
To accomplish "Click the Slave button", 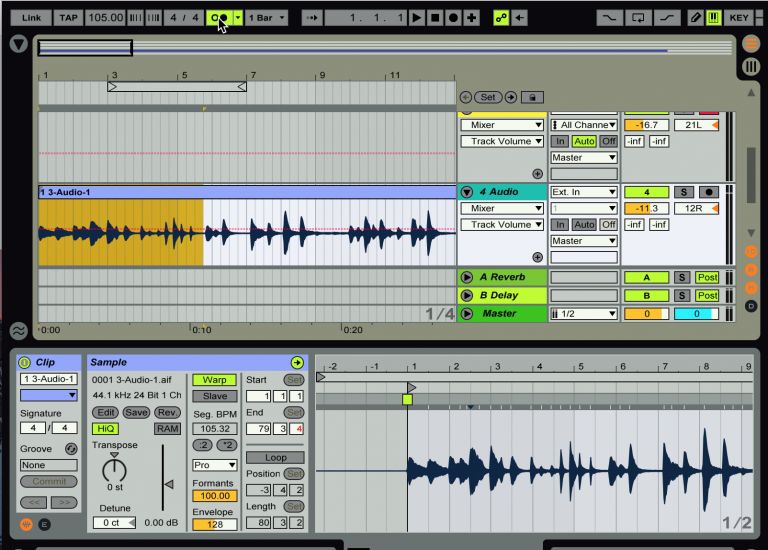I will point(215,396).
